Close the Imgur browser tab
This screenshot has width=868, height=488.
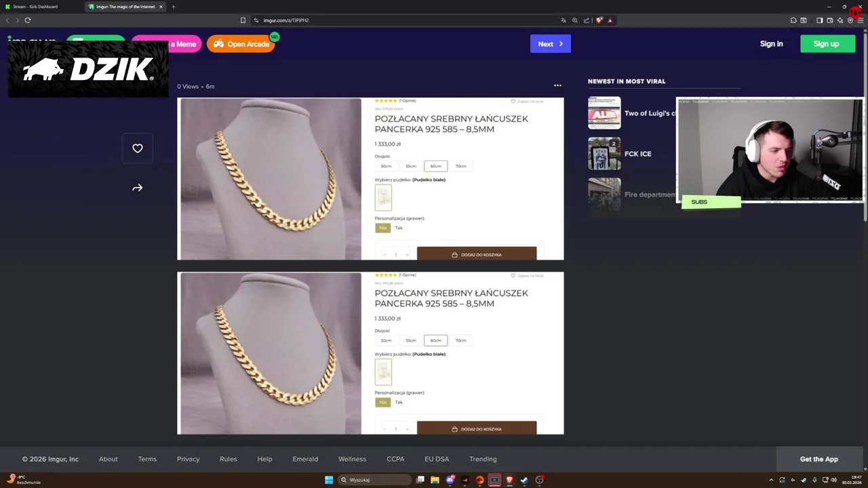tap(161, 7)
